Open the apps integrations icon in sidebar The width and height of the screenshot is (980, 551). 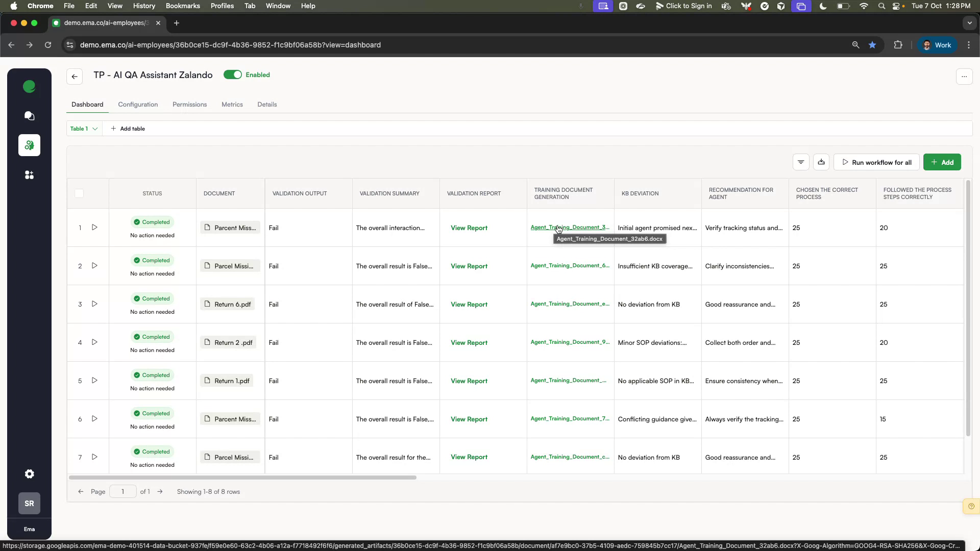click(29, 175)
